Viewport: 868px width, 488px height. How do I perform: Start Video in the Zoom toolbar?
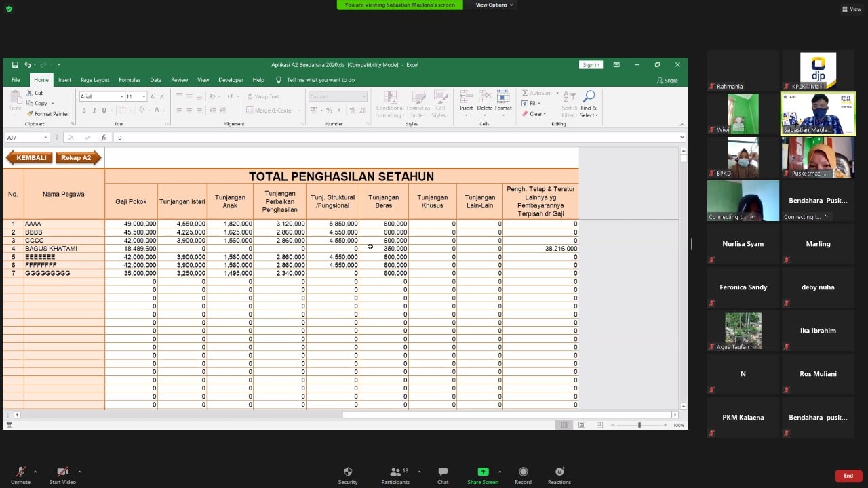62,475
